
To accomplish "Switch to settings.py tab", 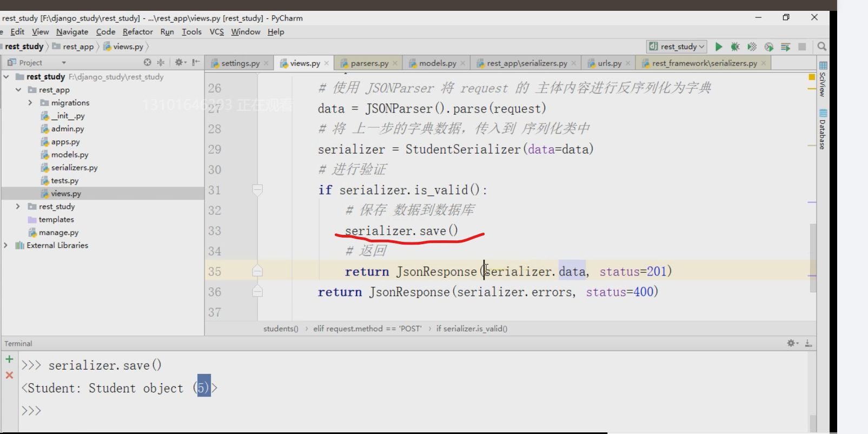I will click(x=240, y=63).
